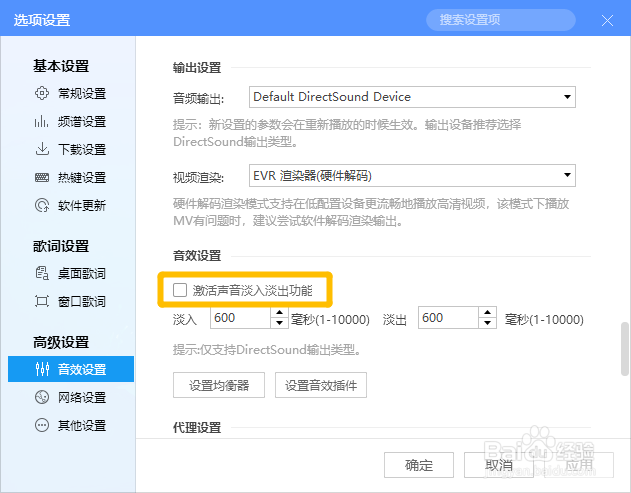Cancel with the 取消 button
Screen dimensions: 631x493
tap(499, 465)
